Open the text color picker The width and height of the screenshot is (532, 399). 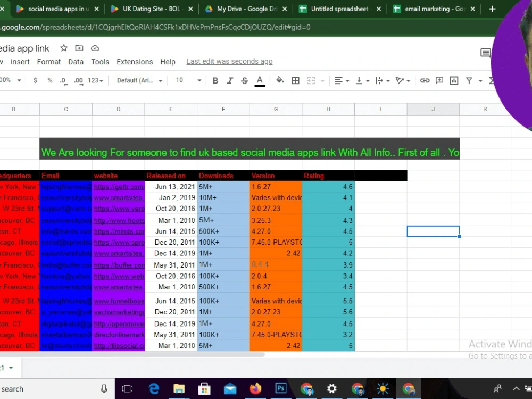click(260, 81)
